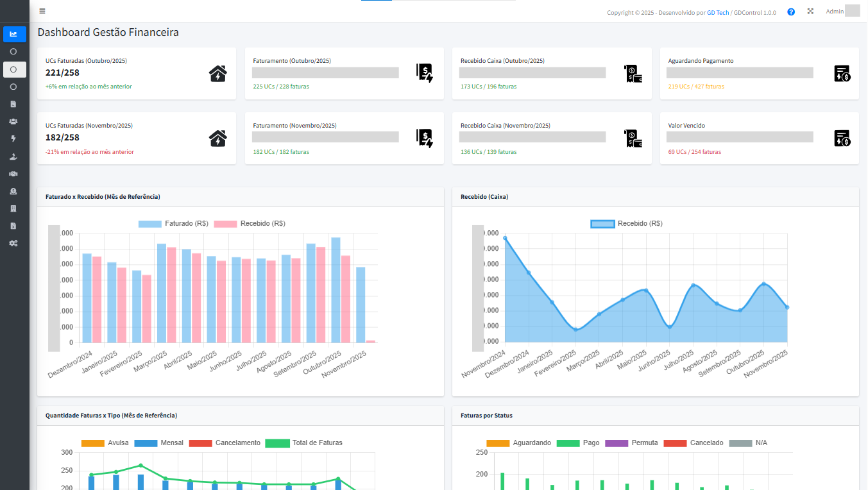Toggle the hamburger menu to collapse sidebar
This screenshot has height=490, width=868.
42,11
